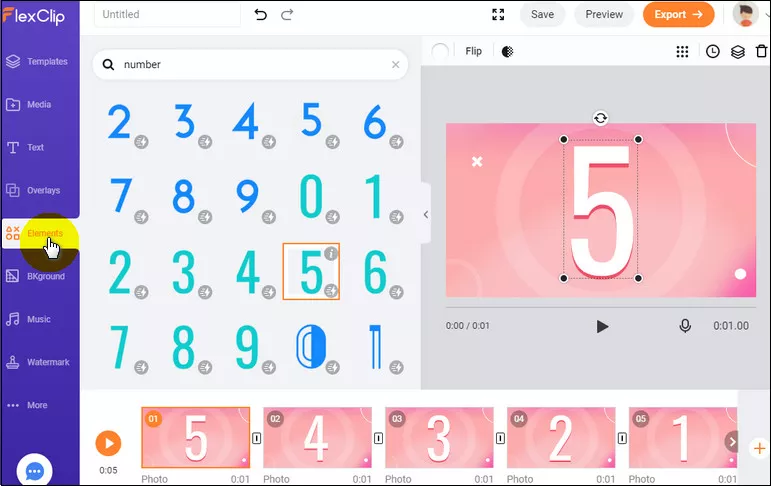The image size is (771, 486).
Task: Click the Preview button
Action: [604, 14]
